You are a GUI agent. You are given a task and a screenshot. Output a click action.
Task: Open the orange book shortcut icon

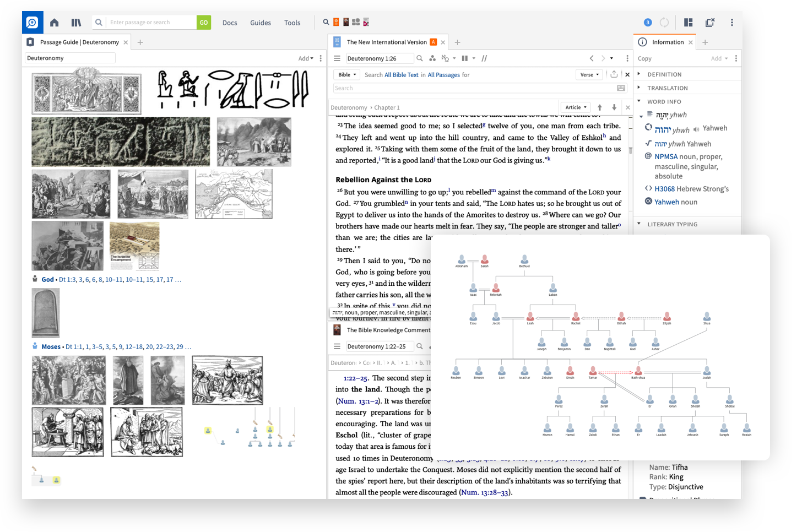click(336, 22)
